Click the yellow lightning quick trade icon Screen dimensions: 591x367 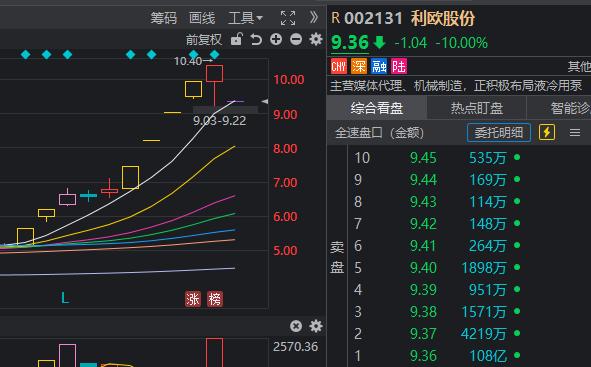tap(547, 133)
